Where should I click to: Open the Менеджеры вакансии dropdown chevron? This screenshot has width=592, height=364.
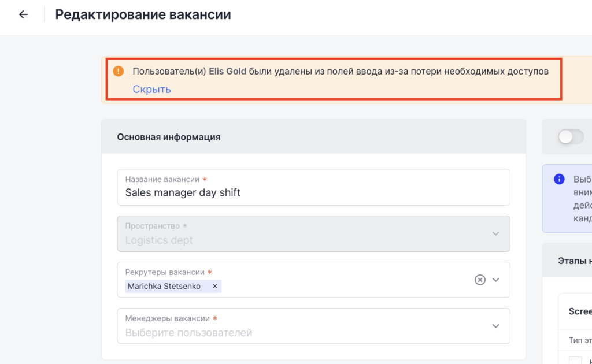pos(495,326)
